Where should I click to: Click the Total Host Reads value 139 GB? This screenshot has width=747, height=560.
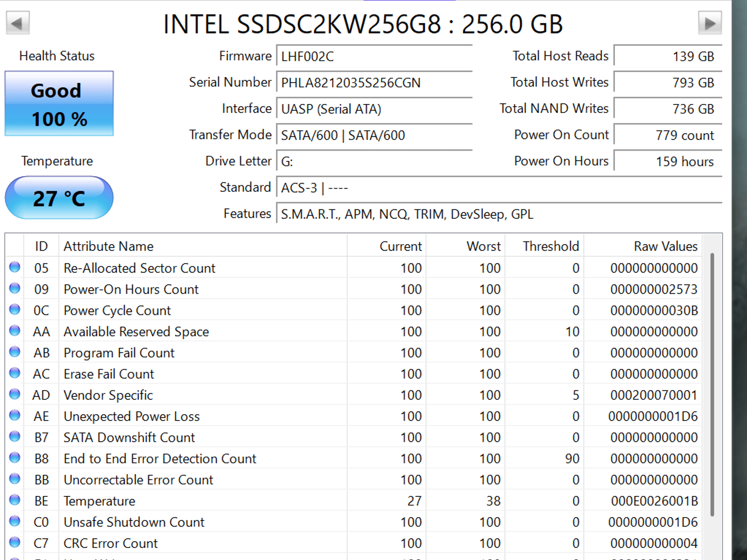coord(668,56)
